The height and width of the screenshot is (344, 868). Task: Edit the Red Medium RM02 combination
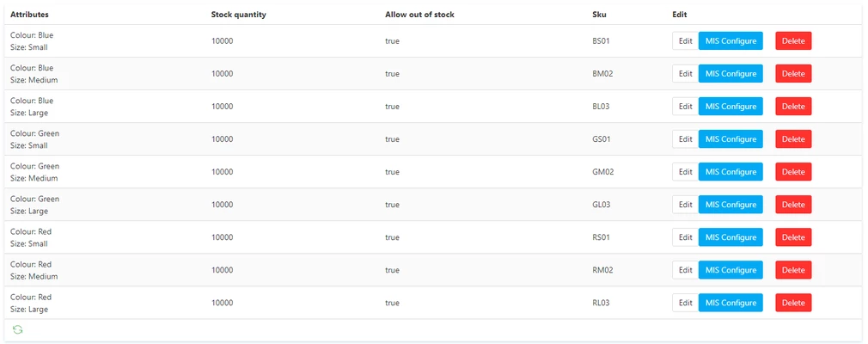[x=685, y=270]
